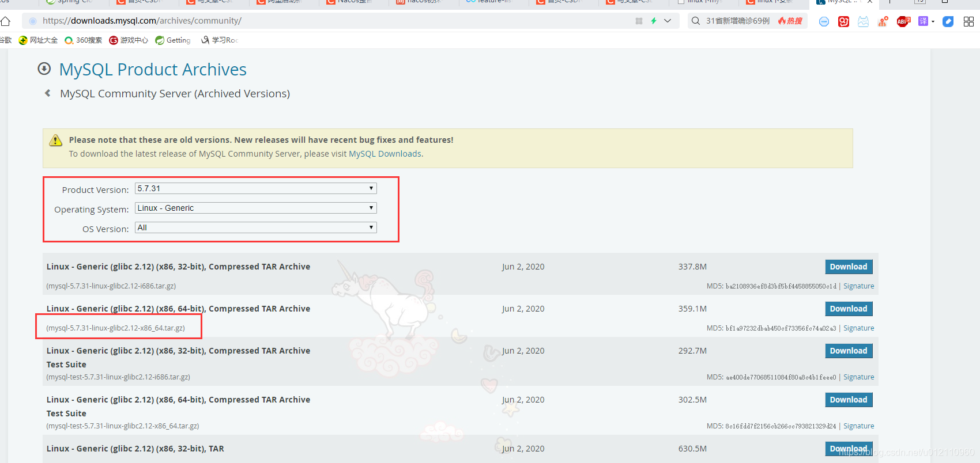This screenshot has height=463, width=980.
Task: Click the green lightning speed mode icon
Action: (x=654, y=21)
